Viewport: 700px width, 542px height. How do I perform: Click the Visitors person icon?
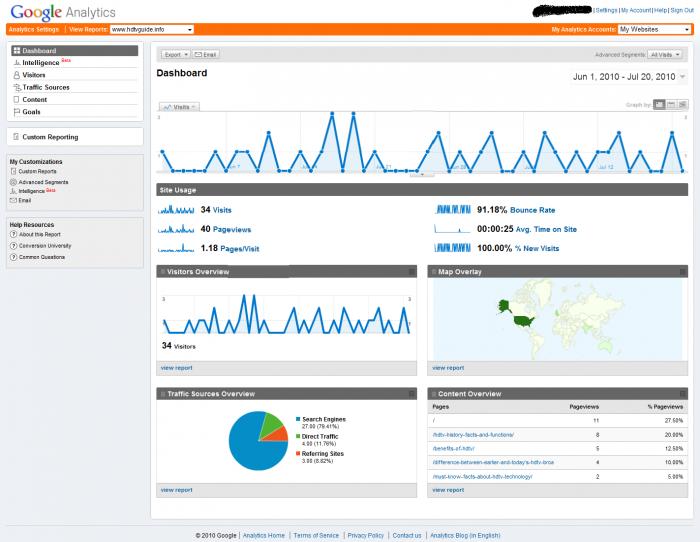(17, 75)
